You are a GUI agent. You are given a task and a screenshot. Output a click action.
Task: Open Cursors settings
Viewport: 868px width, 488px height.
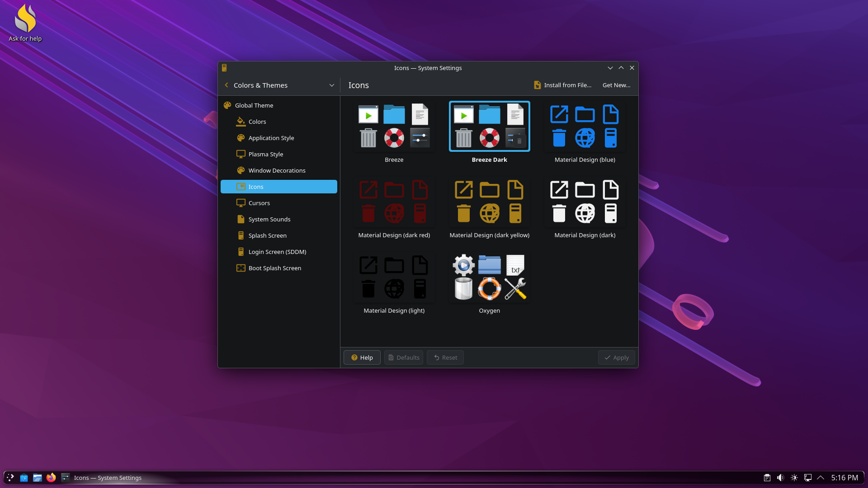[x=278, y=203]
